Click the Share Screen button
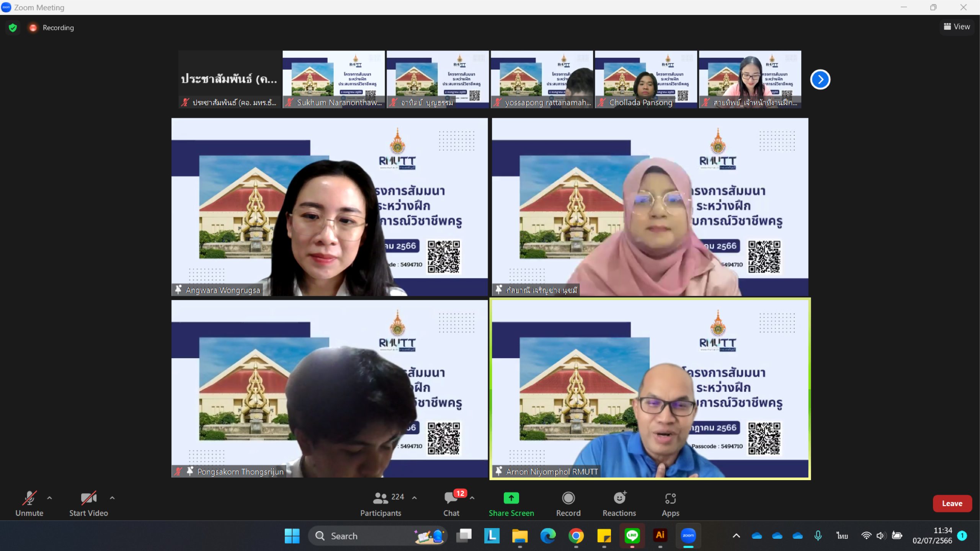The width and height of the screenshot is (980, 551). click(511, 504)
